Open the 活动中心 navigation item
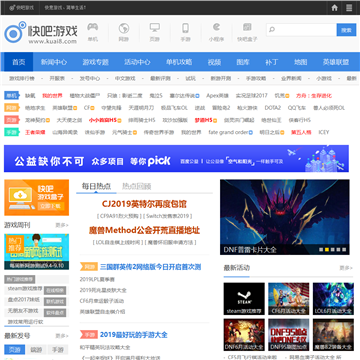360x360 pixels. click(137, 62)
